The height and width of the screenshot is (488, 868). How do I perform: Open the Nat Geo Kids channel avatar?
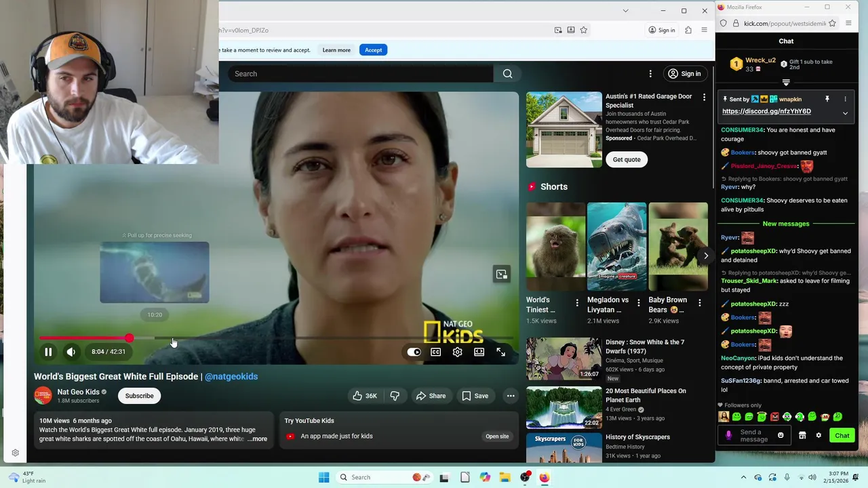coord(43,396)
